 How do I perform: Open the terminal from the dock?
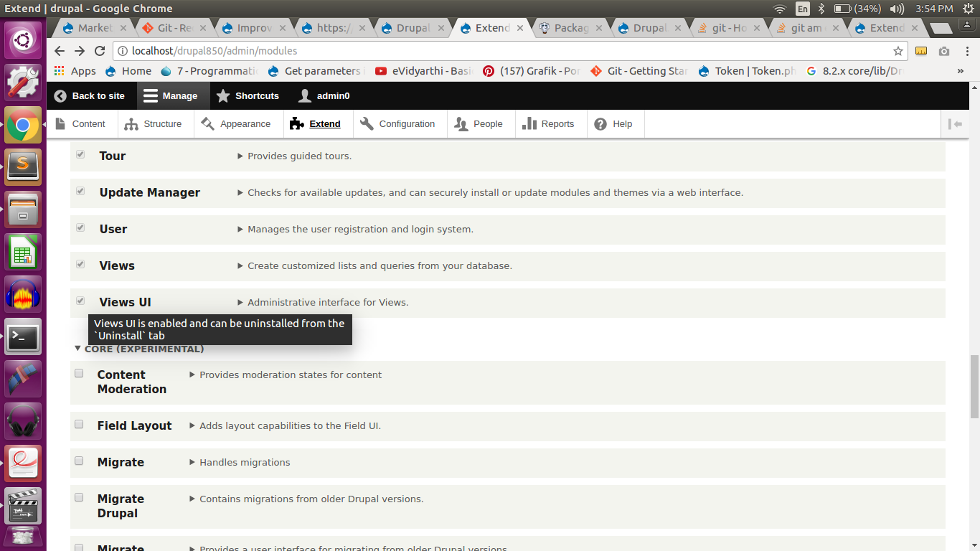(22, 337)
